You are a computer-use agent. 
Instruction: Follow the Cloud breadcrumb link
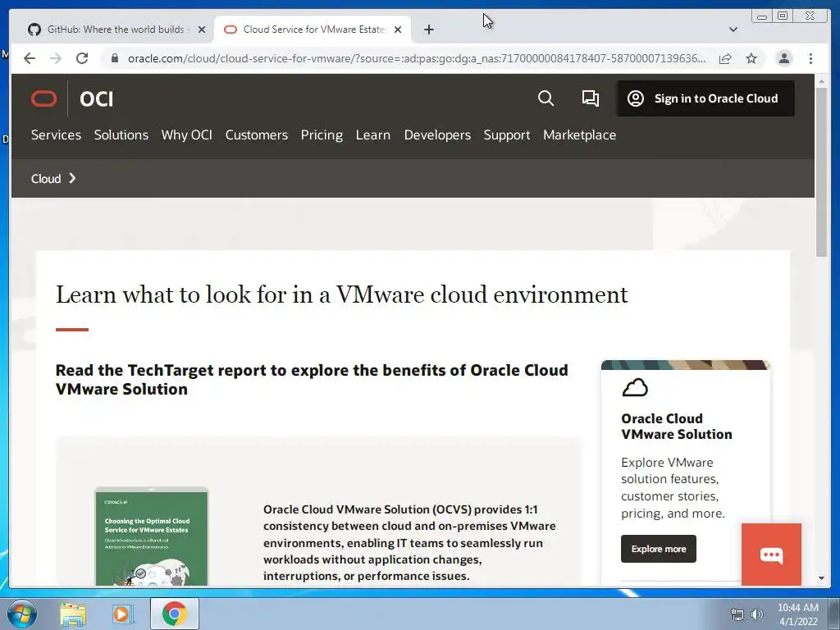tap(46, 179)
